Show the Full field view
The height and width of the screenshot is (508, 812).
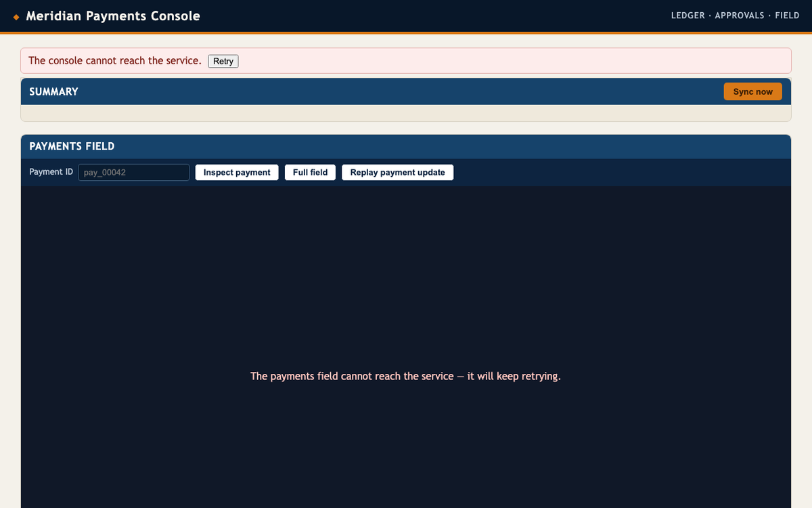(310, 172)
